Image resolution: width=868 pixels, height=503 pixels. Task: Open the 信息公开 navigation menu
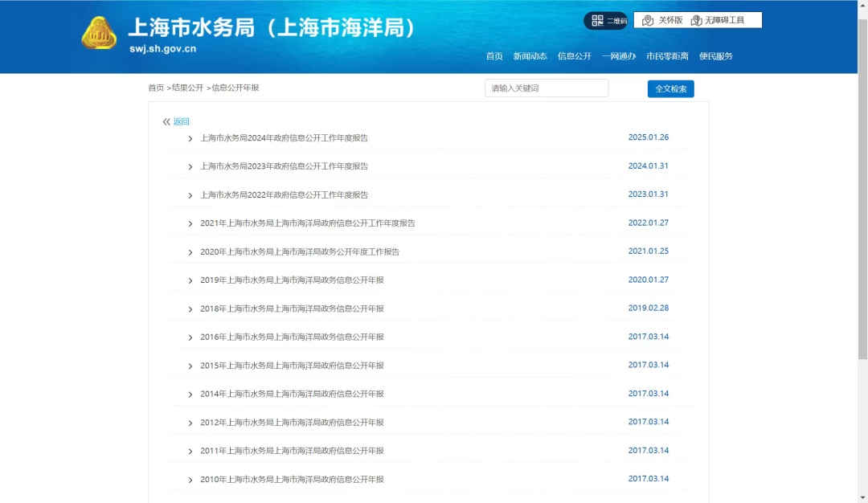(x=574, y=56)
